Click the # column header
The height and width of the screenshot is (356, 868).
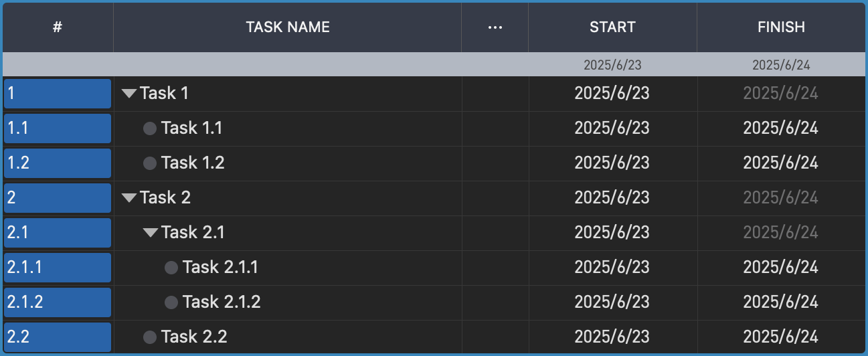(x=58, y=27)
